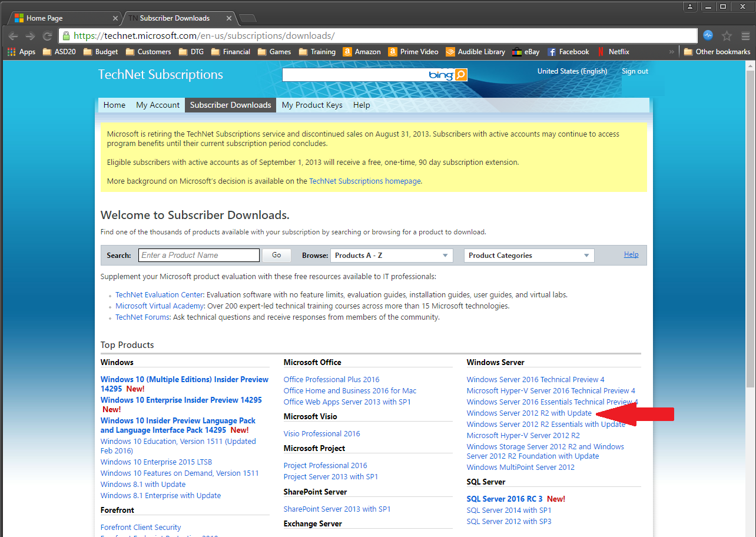Image resolution: width=756 pixels, height=537 pixels.
Task: Click the blue extension icon beside the star
Action: pos(708,35)
